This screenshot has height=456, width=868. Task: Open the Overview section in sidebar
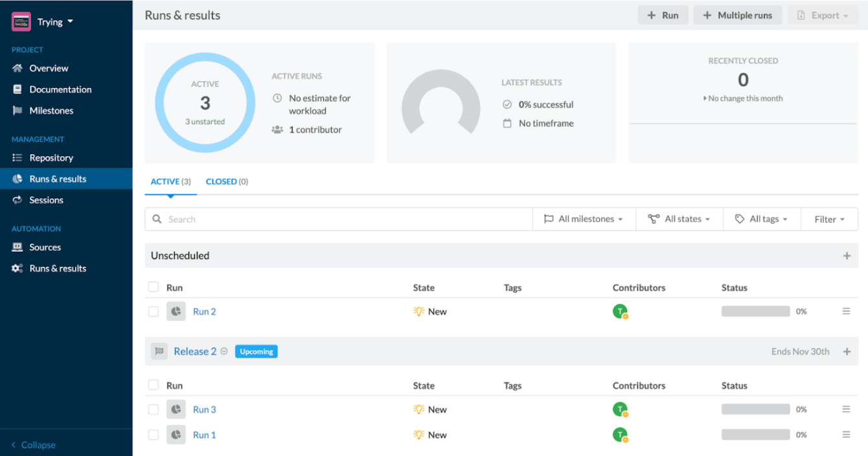(x=49, y=68)
